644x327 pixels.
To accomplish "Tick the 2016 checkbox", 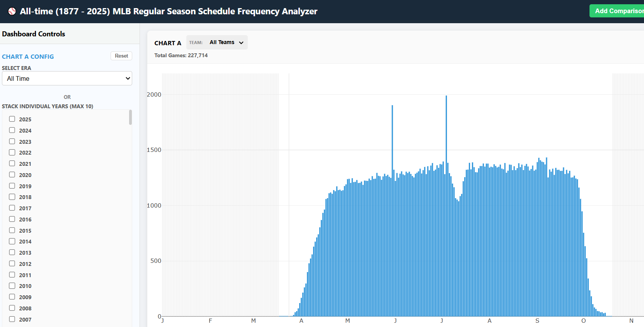I will [x=12, y=219].
